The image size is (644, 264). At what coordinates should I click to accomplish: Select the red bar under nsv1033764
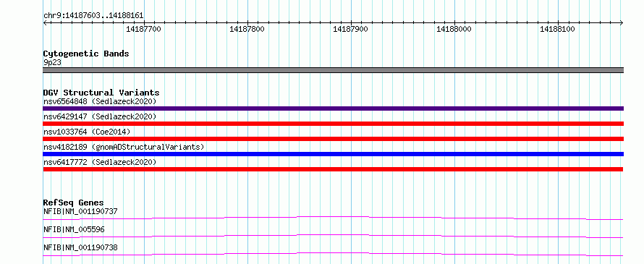click(x=333, y=139)
